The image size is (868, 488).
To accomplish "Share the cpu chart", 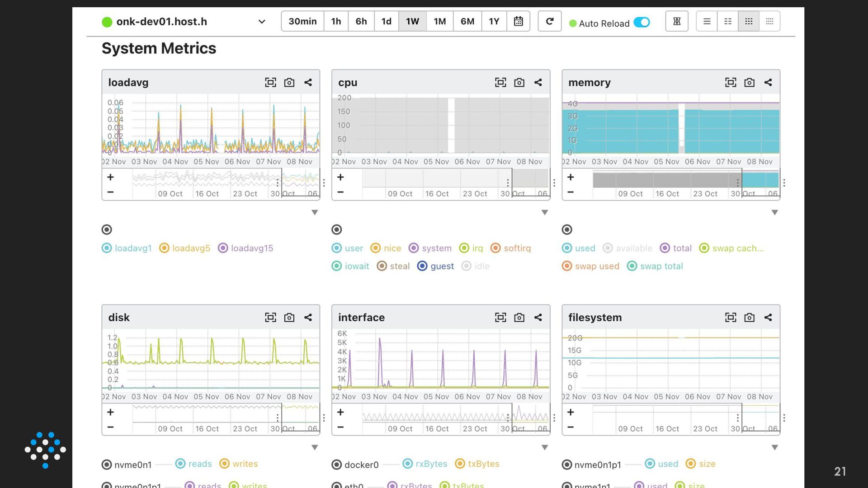I will click(x=538, y=82).
